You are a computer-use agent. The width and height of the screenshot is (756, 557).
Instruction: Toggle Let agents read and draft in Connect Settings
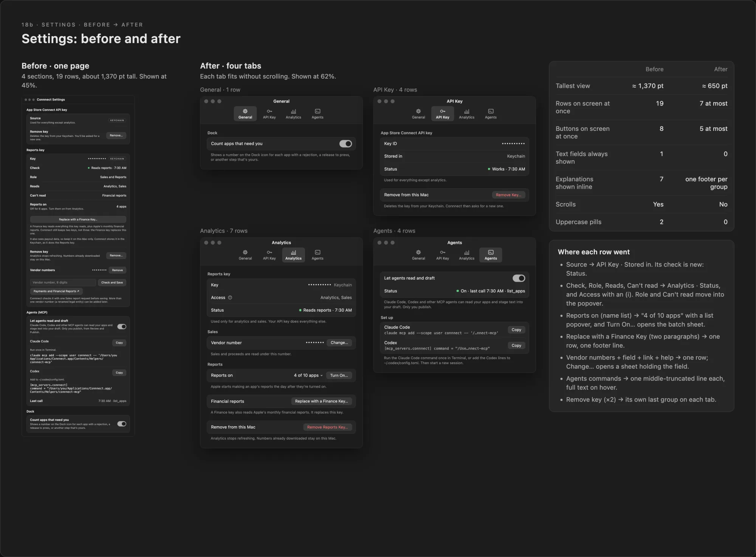tap(122, 327)
